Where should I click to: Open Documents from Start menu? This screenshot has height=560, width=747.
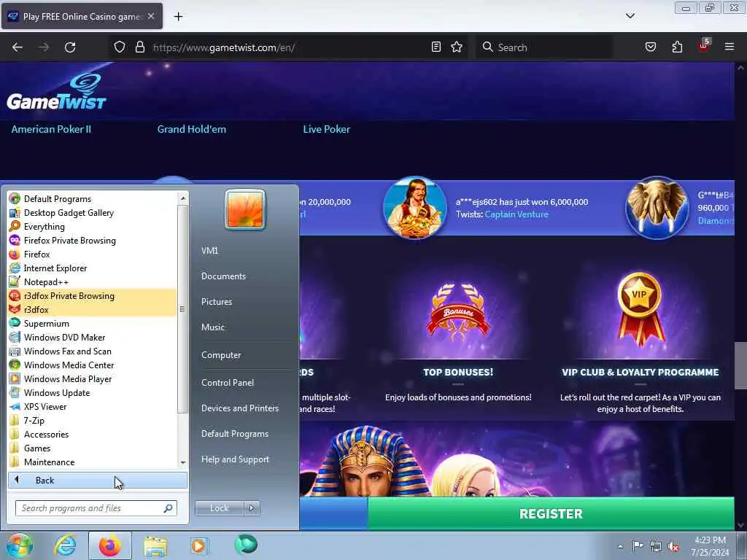pyautogui.click(x=223, y=276)
